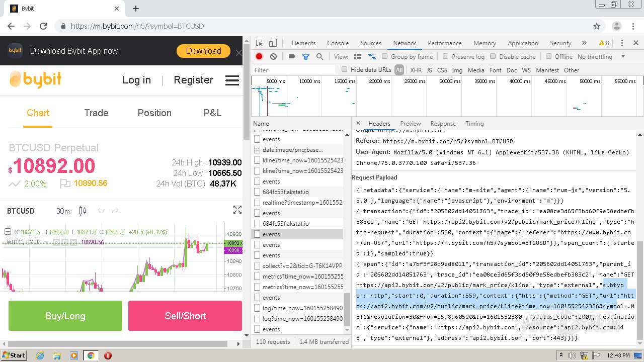Tick the Disable cache checkbox

pyautogui.click(x=493, y=57)
